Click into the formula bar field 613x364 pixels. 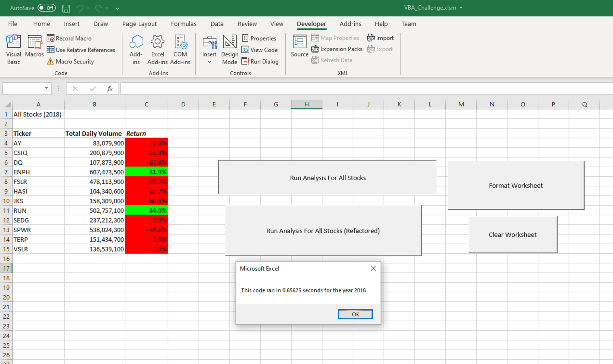click(x=367, y=89)
